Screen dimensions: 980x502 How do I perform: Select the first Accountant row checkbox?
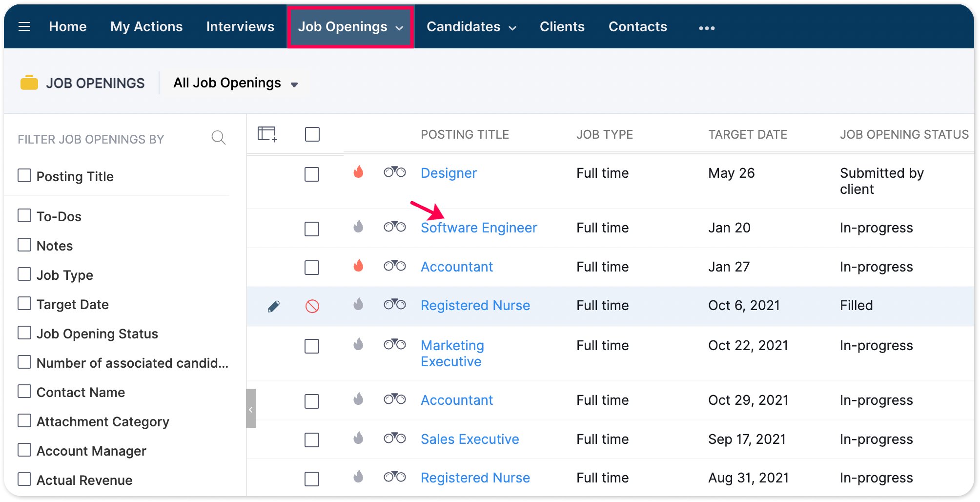click(312, 268)
